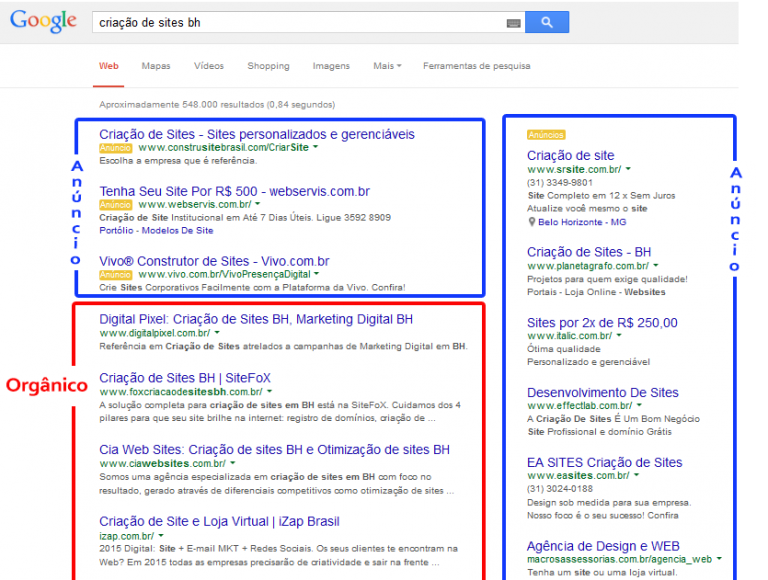The image size is (768, 580).
Task: Open 'EA SITES Criação de Sites' ad
Action: click(604, 462)
